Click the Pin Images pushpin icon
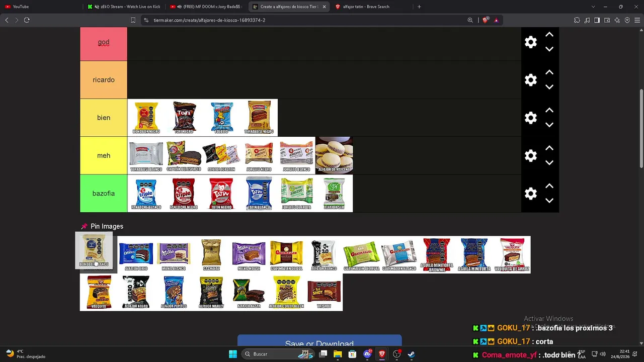The width and height of the screenshot is (644, 362). pyautogui.click(x=84, y=226)
